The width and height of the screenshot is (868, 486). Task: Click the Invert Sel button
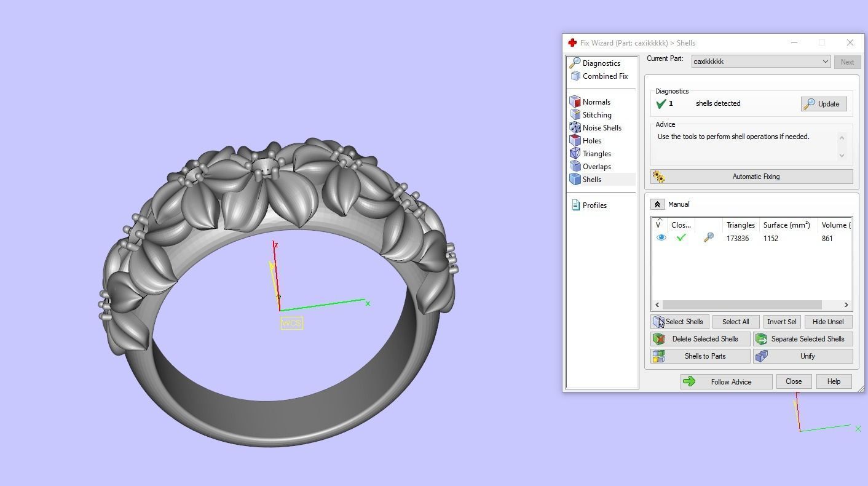781,322
